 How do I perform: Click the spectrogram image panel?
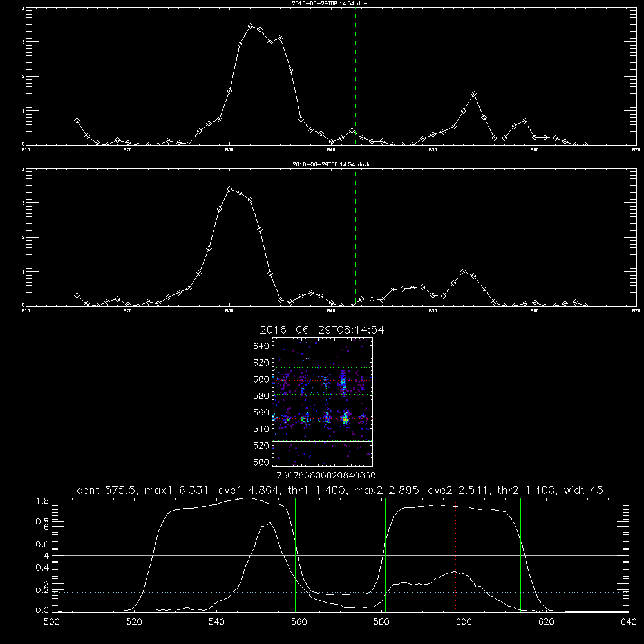pos(323,402)
